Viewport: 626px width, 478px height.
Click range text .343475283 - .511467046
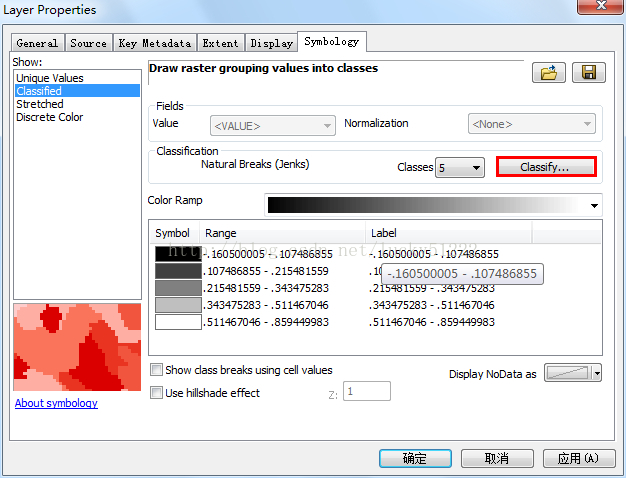pos(266,305)
